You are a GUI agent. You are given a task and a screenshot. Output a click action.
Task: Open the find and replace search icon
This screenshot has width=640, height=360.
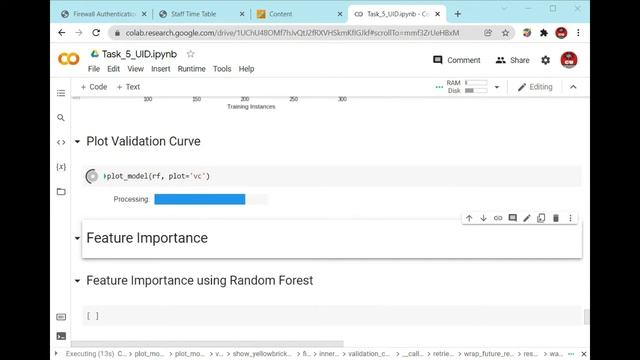61,118
